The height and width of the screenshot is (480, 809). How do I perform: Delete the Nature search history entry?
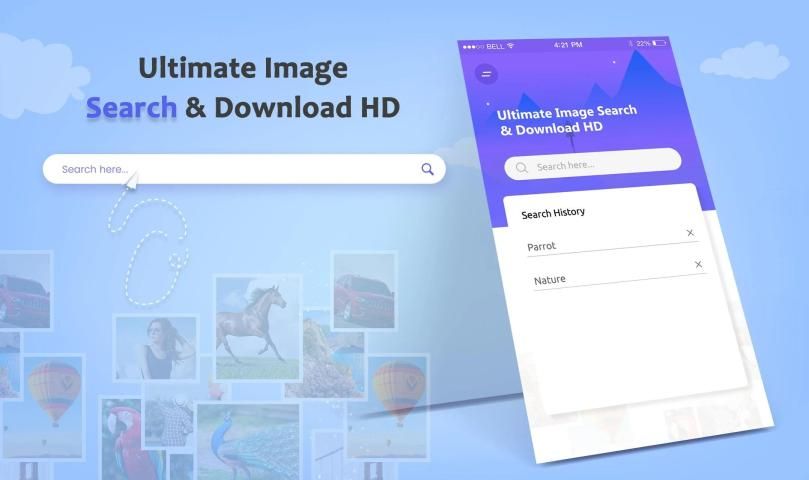pos(698,265)
